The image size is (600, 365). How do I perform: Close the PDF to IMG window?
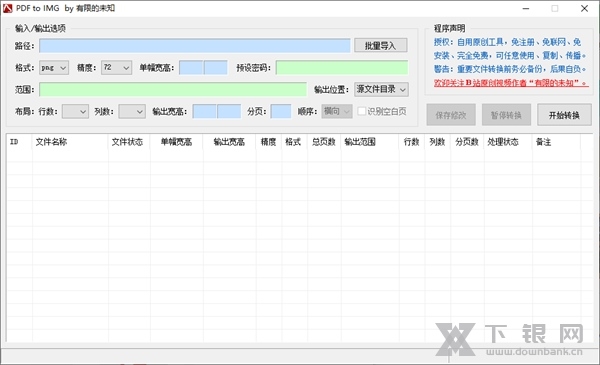tap(584, 8)
